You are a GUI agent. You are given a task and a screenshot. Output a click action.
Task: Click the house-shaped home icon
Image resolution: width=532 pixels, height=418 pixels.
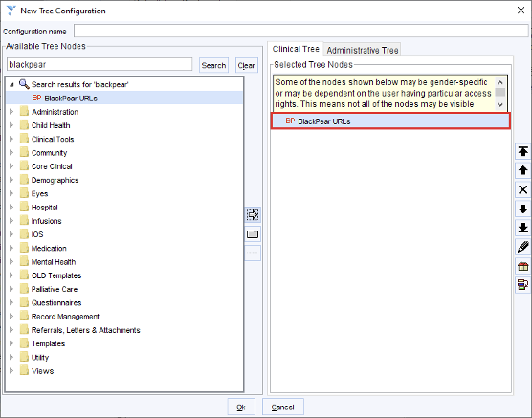pyautogui.click(x=522, y=266)
